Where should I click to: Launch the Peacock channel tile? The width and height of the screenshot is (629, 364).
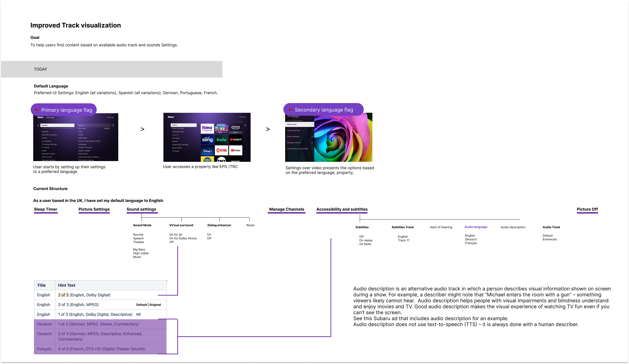click(236, 159)
